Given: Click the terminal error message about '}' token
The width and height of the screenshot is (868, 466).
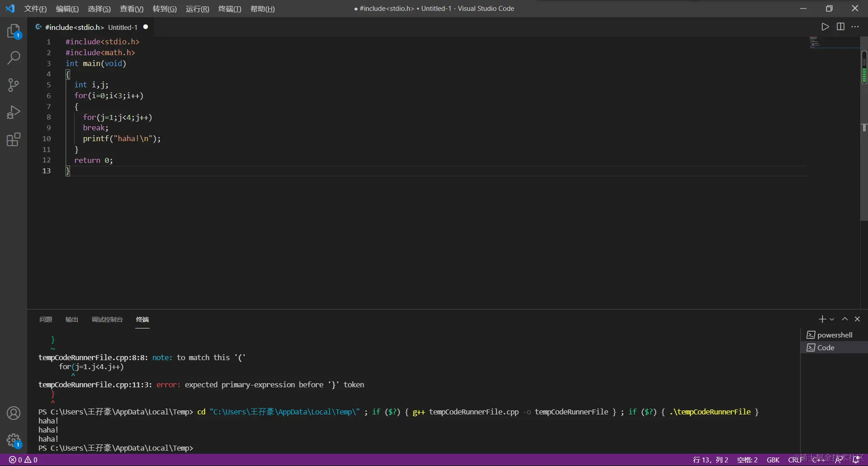Looking at the screenshot, I should click(x=274, y=385).
